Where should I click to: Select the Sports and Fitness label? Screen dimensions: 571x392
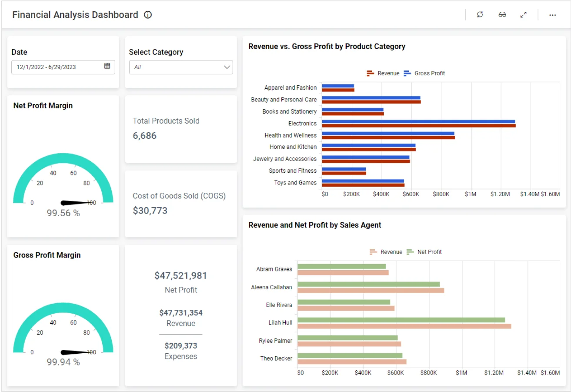(293, 171)
